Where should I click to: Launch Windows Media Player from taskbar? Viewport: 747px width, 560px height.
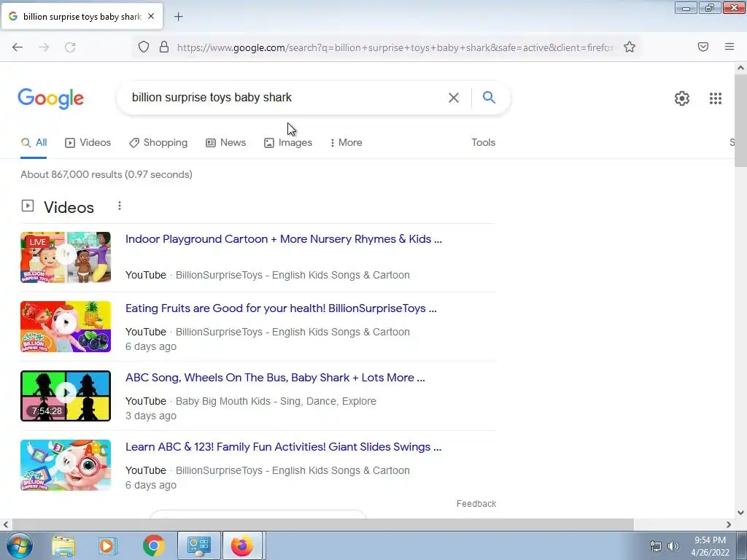coord(107,545)
